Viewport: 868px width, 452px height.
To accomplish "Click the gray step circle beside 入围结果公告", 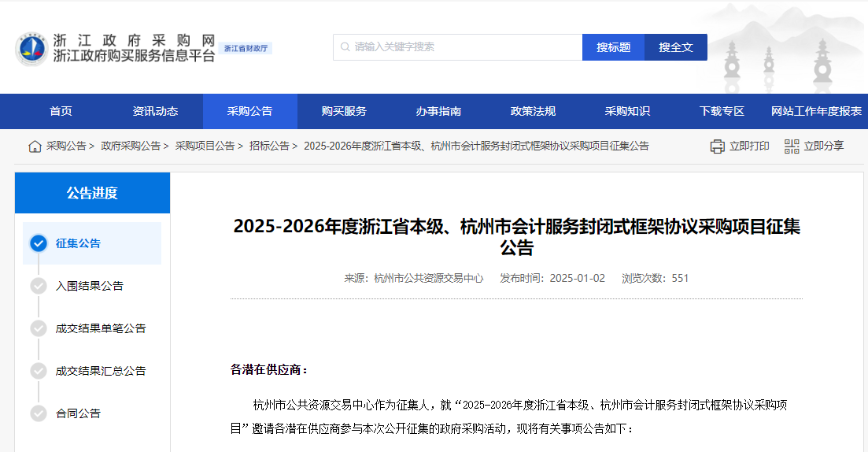I will click(x=39, y=286).
